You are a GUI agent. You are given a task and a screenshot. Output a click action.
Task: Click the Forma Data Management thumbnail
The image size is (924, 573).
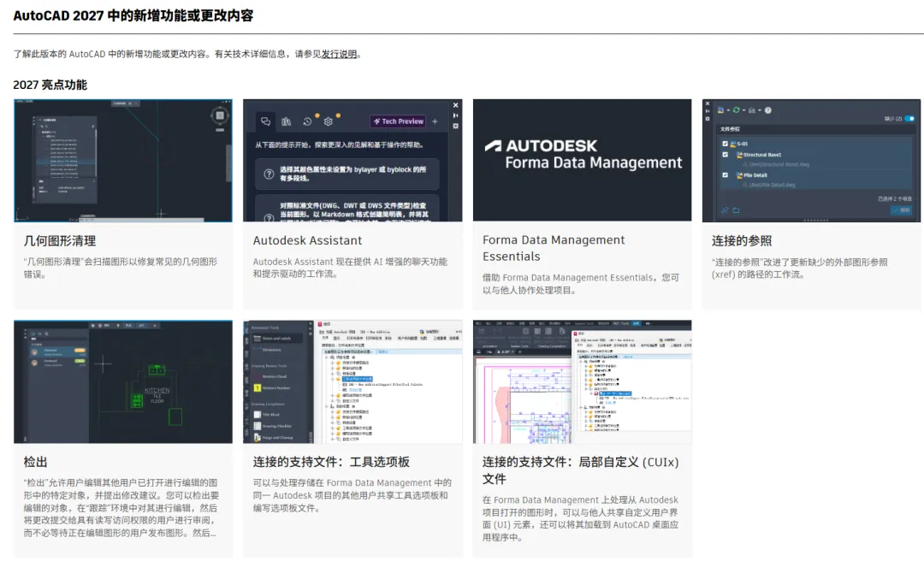coord(583,160)
